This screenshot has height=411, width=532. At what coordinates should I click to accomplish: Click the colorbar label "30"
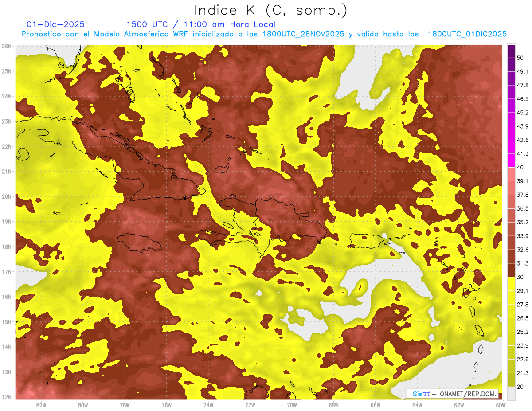coord(520,277)
